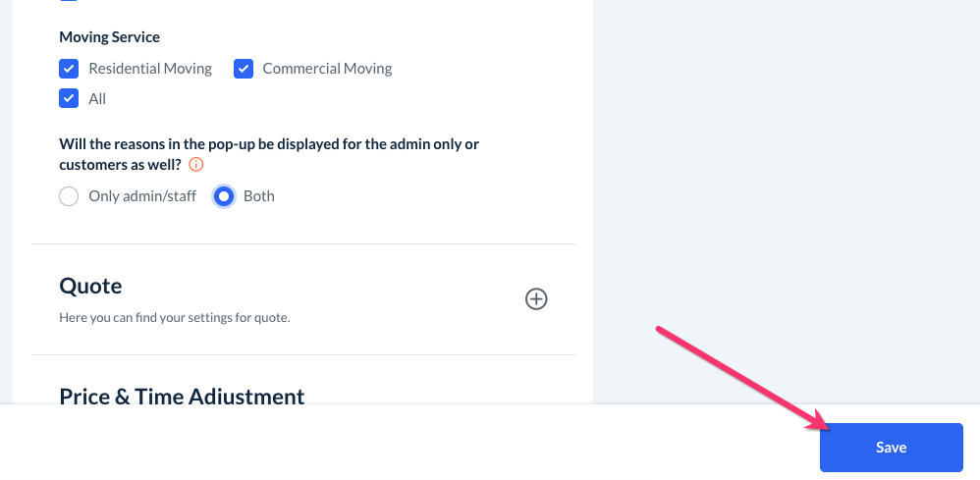The height and width of the screenshot is (480, 980).
Task: Click the Quote settings description text
Action: click(x=175, y=318)
